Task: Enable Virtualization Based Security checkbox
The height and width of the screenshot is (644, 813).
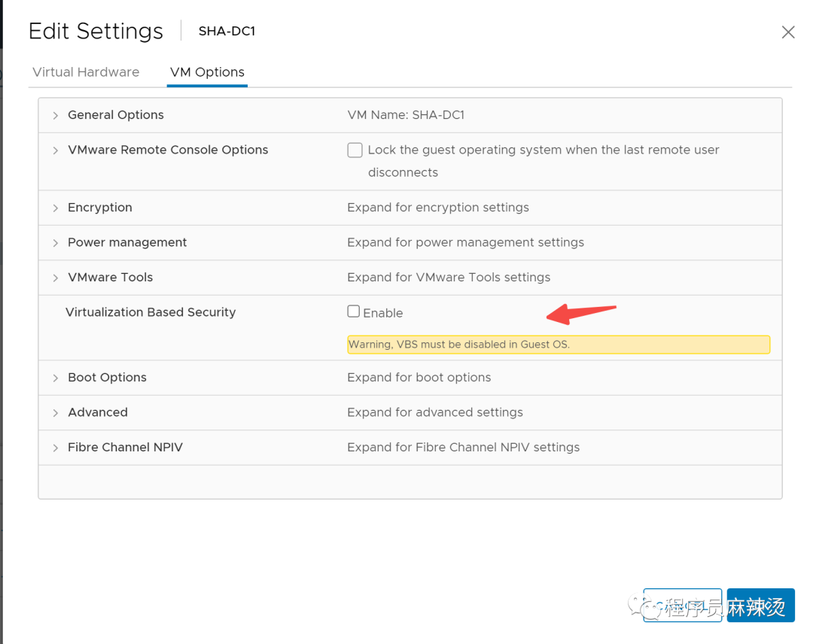Action: click(x=354, y=311)
